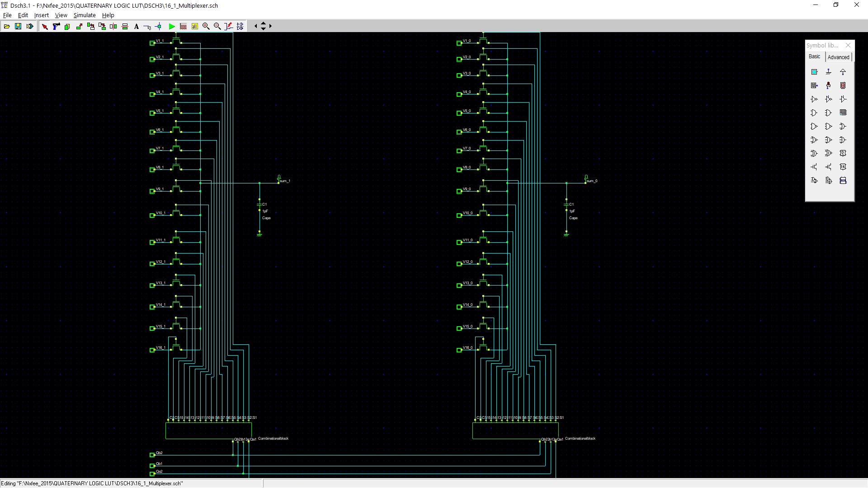Image resolution: width=868 pixels, height=488 pixels.
Task: Pick the PMOS transistor symbol
Action: coord(829,167)
